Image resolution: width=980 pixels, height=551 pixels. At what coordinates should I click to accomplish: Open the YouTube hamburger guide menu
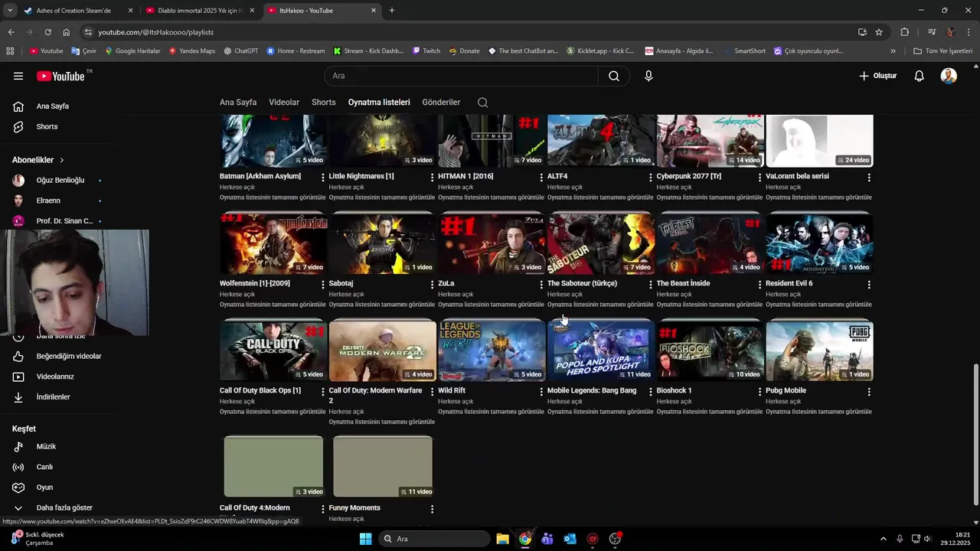(x=18, y=76)
